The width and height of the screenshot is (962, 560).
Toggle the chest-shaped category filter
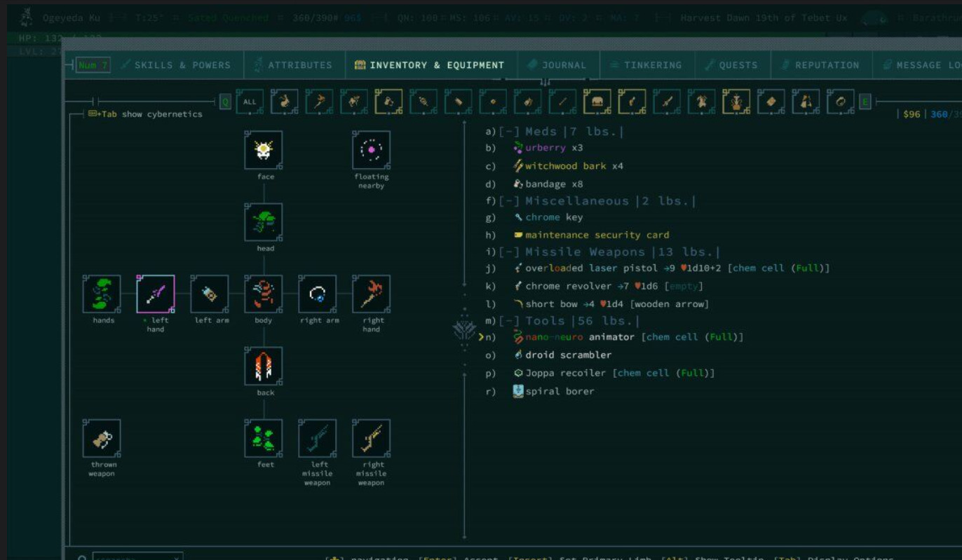coord(597,102)
